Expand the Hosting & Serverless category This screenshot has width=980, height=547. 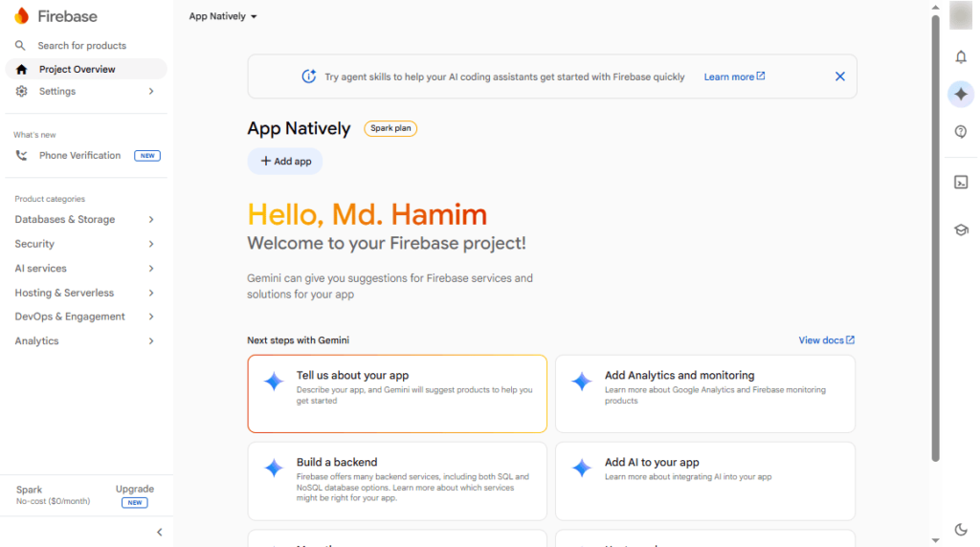coord(85,293)
